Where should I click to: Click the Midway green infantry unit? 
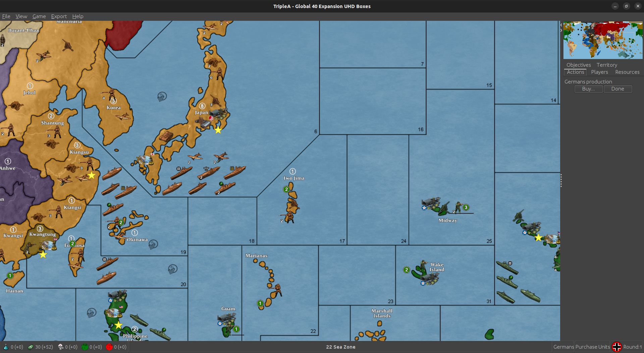click(459, 207)
